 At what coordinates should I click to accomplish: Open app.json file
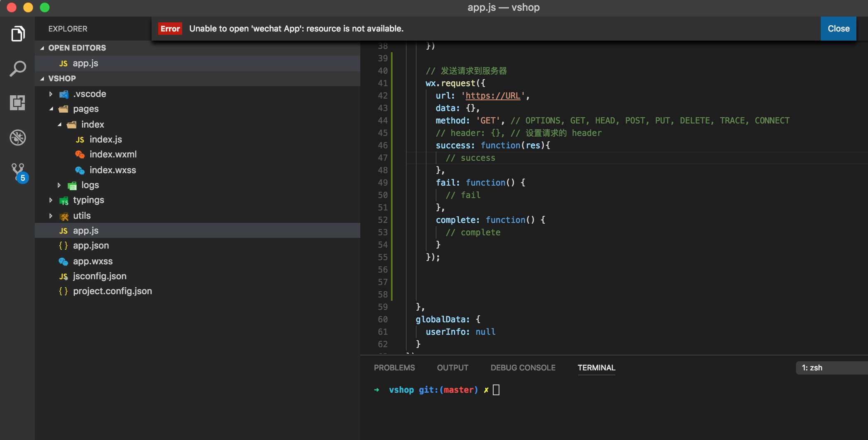(x=91, y=246)
